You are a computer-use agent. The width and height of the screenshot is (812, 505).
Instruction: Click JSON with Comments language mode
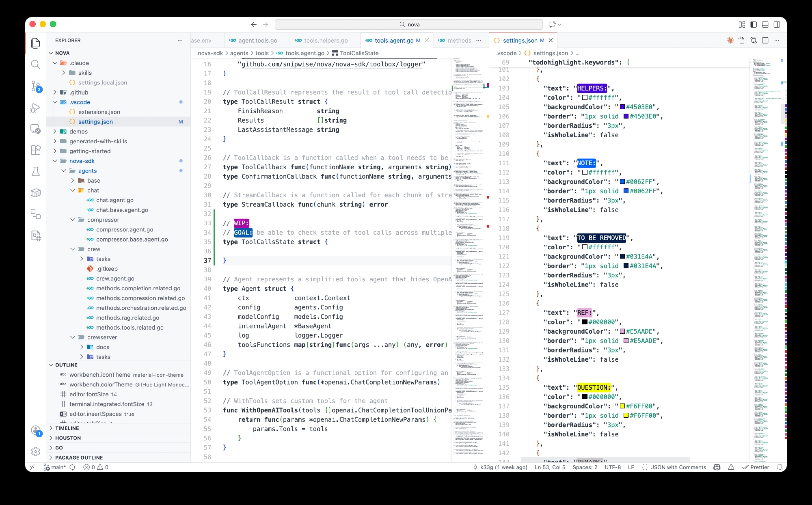click(x=678, y=467)
